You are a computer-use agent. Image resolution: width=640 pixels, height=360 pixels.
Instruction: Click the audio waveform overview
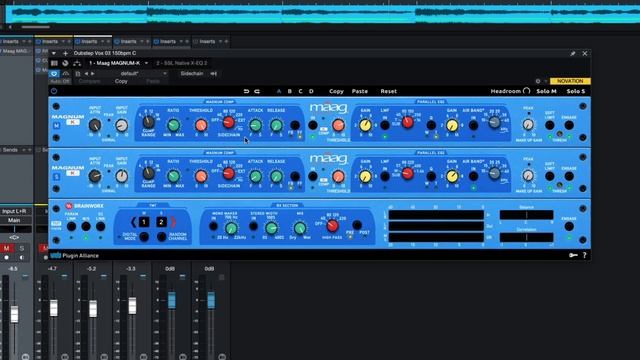click(x=323, y=14)
